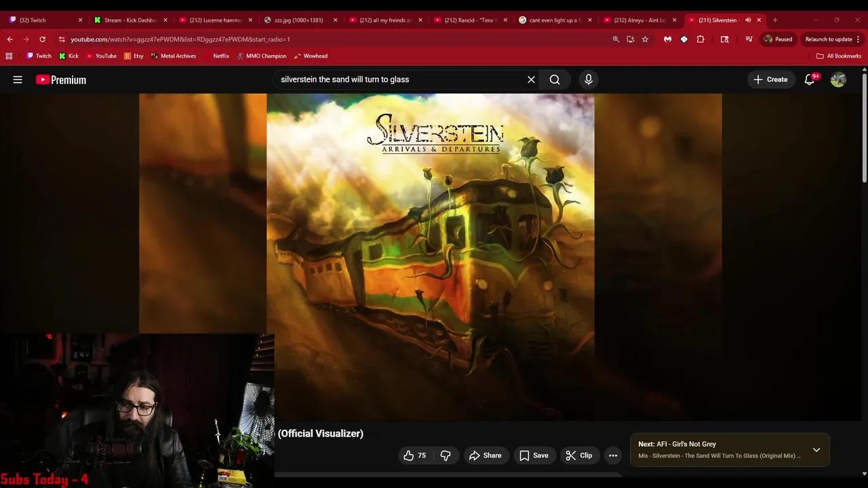Viewport: 868px width, 488px height.
Task: Open the Clip scissors tool
Action: [x=580, y=455]
